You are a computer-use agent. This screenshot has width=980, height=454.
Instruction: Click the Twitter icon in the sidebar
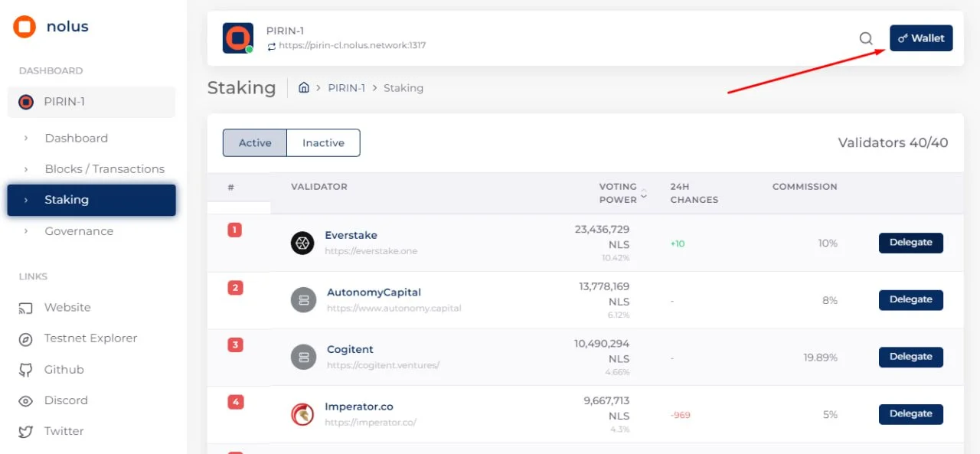tap(26, 430)
